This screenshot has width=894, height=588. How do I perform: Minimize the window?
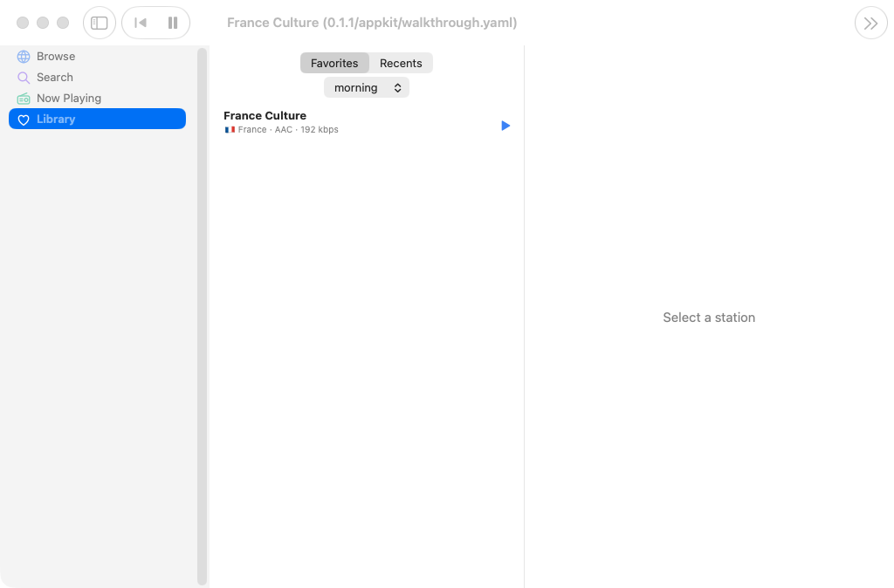(x=43, y=23)
